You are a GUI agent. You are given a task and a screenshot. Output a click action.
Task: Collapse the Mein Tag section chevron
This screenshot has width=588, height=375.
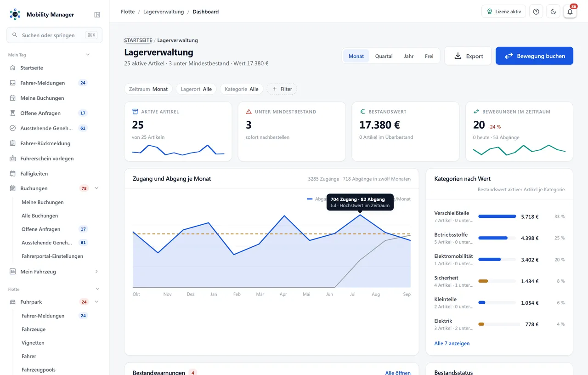(88, 55)
